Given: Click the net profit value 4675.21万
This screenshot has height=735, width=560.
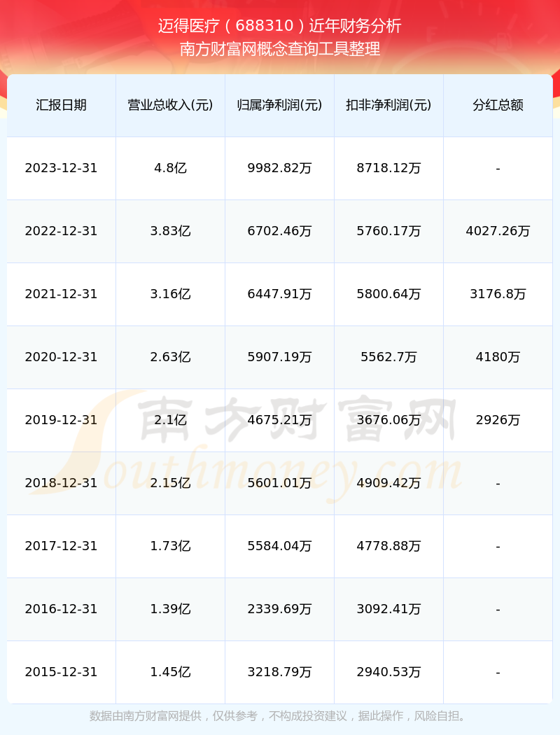Looking at the screenshot, I should coord(280,420).
